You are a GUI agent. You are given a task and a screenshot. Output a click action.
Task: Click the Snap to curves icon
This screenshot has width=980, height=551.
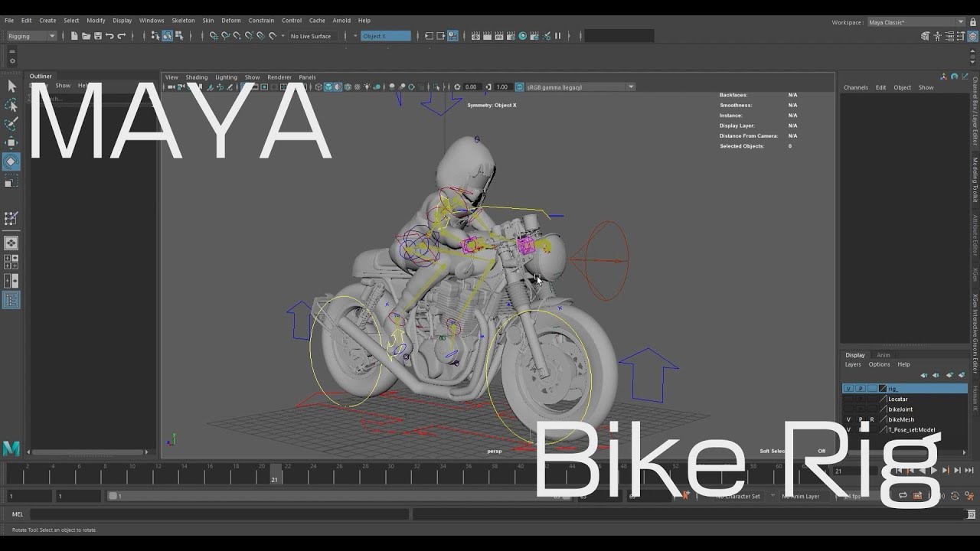point(225,36)
